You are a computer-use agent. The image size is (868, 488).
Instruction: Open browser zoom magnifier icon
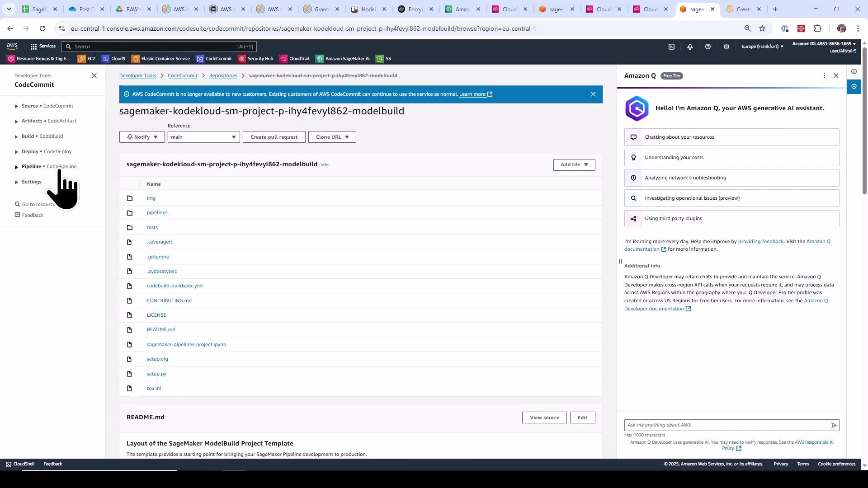pos(747,28)
